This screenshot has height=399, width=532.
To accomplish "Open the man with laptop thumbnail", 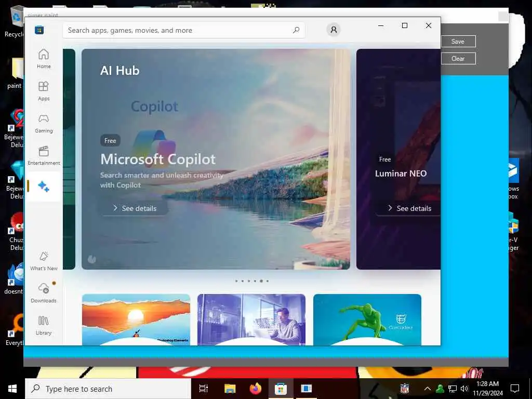I will 251,320.
